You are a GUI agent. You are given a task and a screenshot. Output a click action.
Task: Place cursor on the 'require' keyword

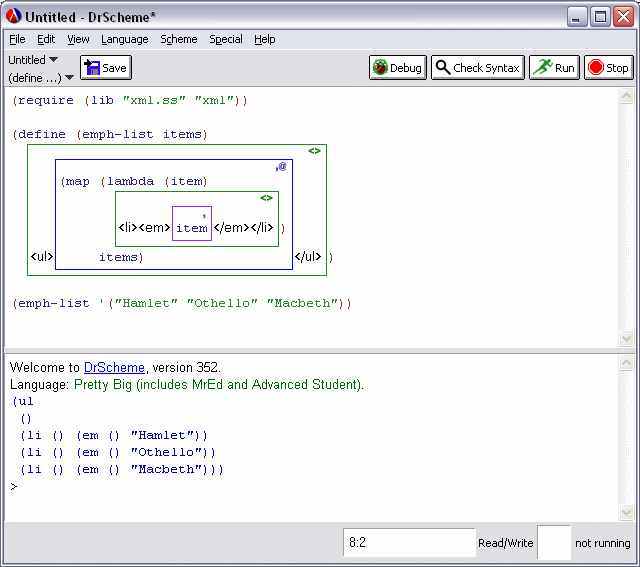click(46, 100)
